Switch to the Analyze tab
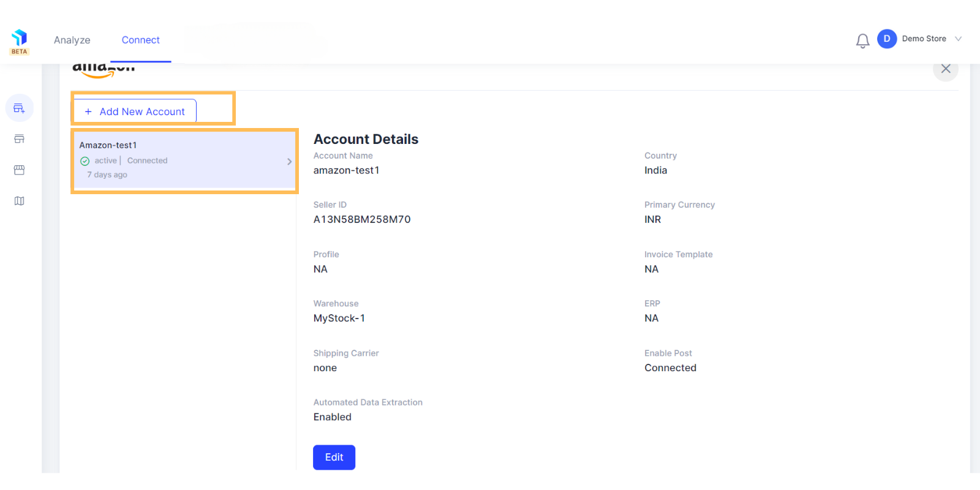Screen dimensions: 980x490 coord(72,40)
